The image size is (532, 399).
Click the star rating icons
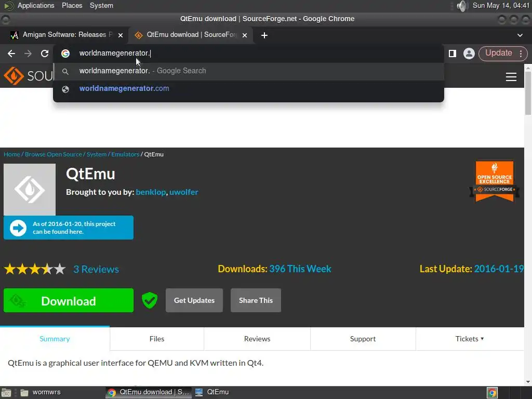(x=35, y=269)
